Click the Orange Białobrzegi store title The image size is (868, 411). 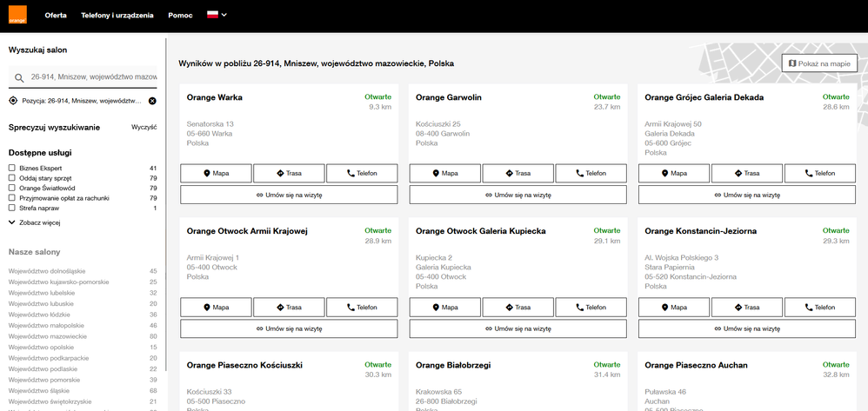(453, 365)
